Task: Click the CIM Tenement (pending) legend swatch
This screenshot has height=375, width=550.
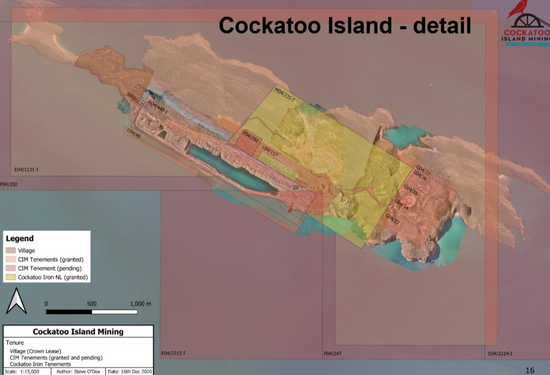Action: pyautogui.click(x=11, y=268)
